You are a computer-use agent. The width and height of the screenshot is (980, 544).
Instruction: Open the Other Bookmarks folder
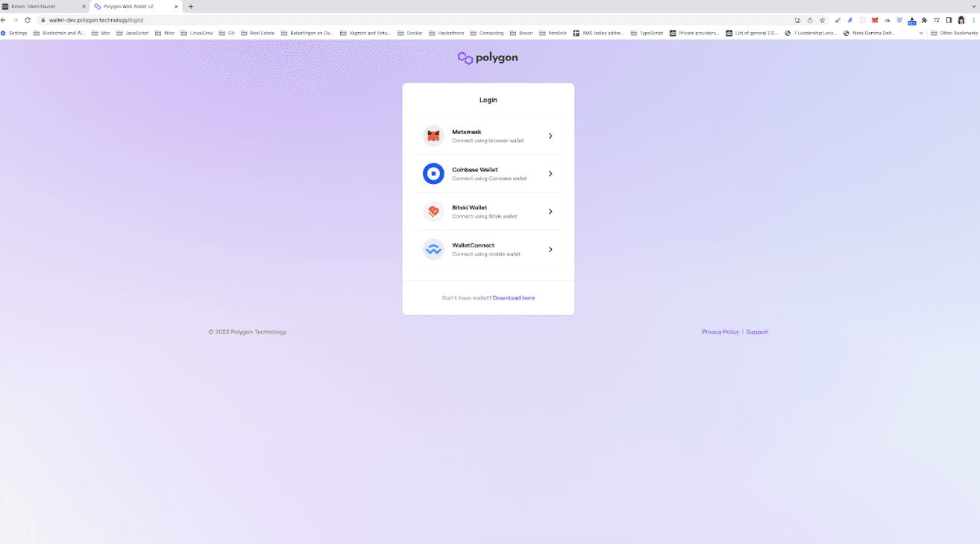point(953,33)
